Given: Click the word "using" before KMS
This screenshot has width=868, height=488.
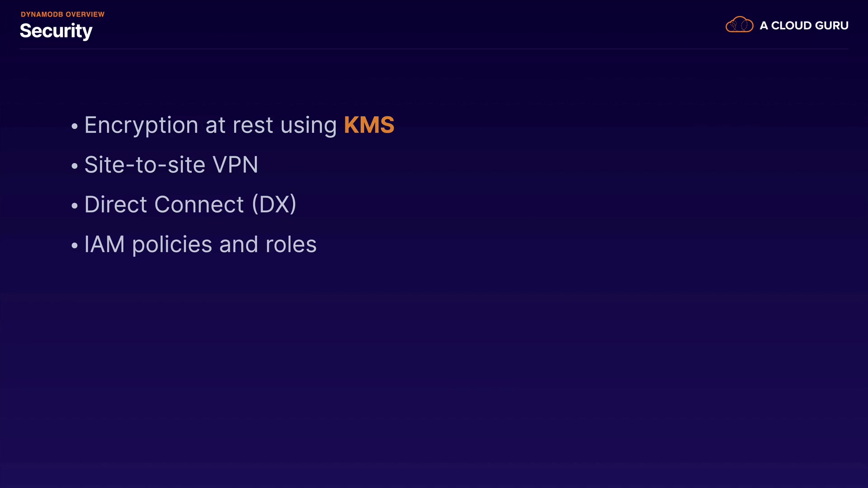Looking at the screenshot, I should (x=308, y=125).
